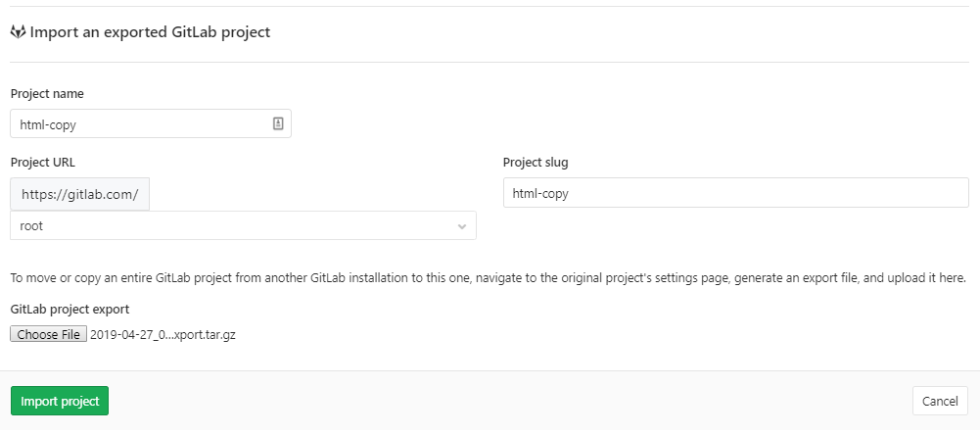Cancel the project import

pos(940,402)
